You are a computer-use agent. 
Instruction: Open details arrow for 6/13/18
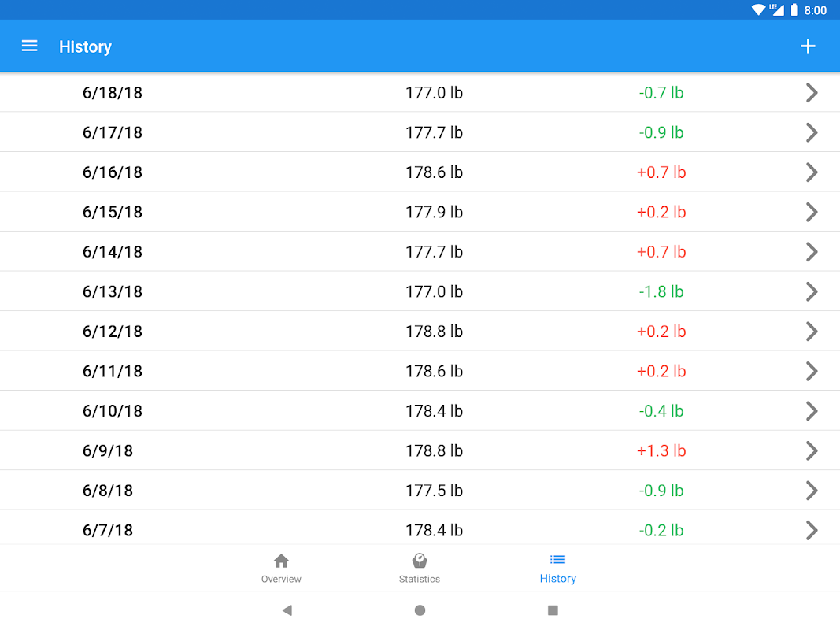coord(812,291)
